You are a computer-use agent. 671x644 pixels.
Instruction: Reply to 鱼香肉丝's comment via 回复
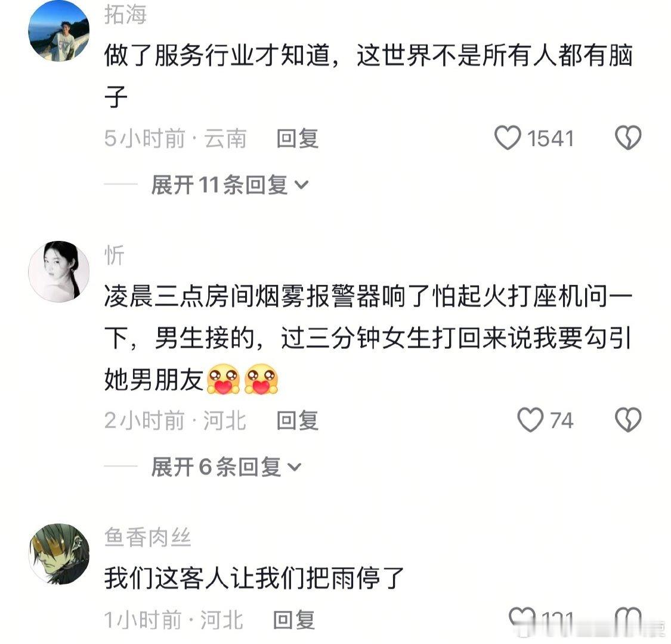[295, 620]
